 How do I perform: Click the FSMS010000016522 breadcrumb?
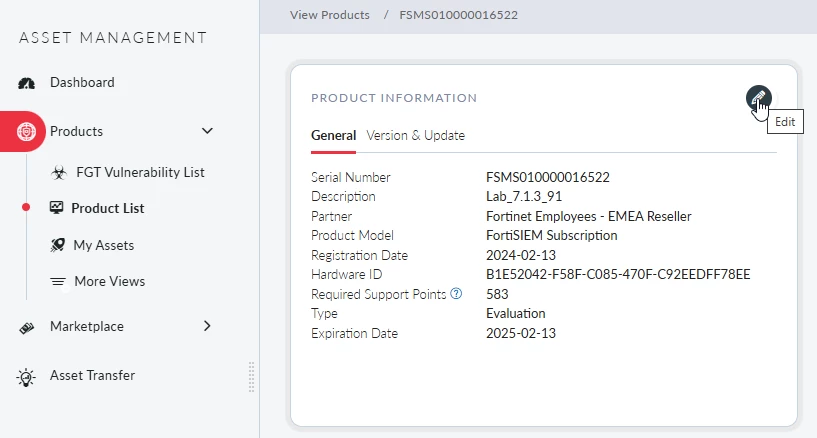coord(459,15)
